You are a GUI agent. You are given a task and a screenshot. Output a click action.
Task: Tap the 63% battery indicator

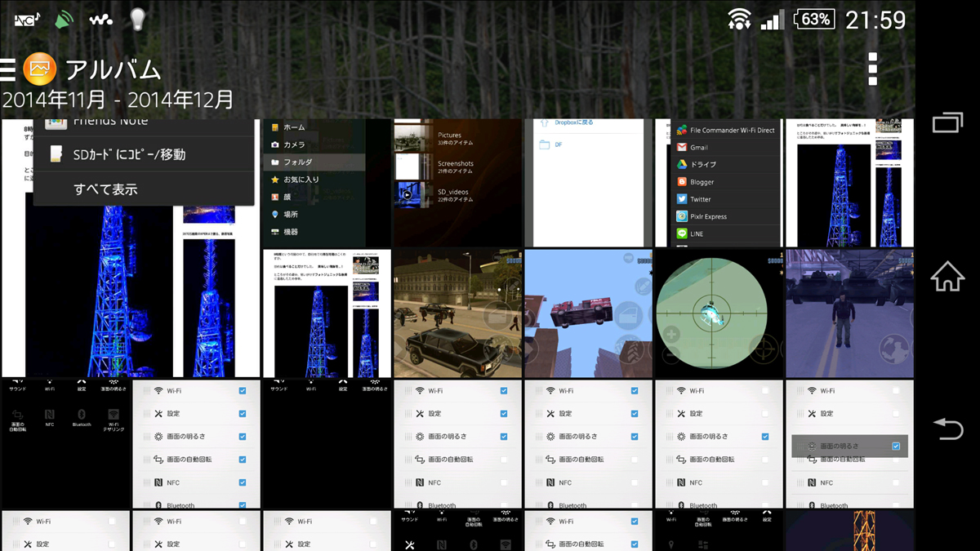[814, 20]
